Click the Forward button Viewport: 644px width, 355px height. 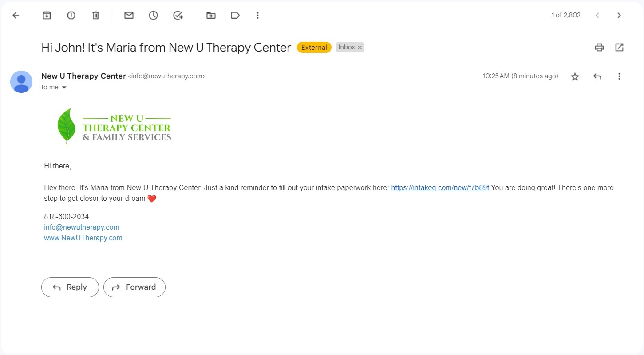134,287
